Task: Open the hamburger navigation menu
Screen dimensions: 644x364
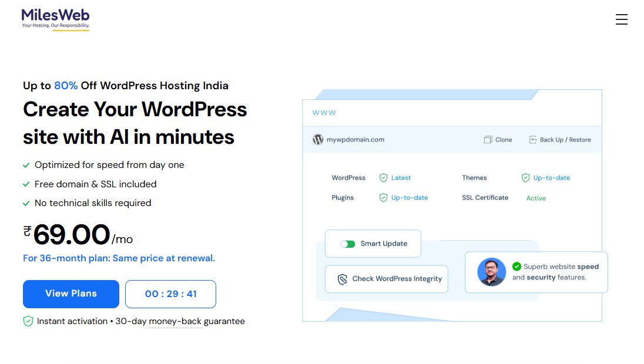Action: [x=622, y=19]
